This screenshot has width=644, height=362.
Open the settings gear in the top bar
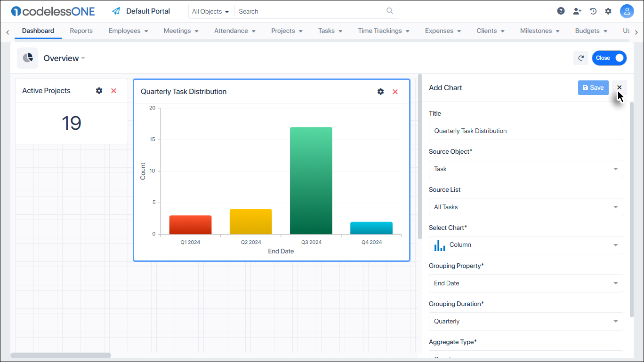click(x=608, y=10)
